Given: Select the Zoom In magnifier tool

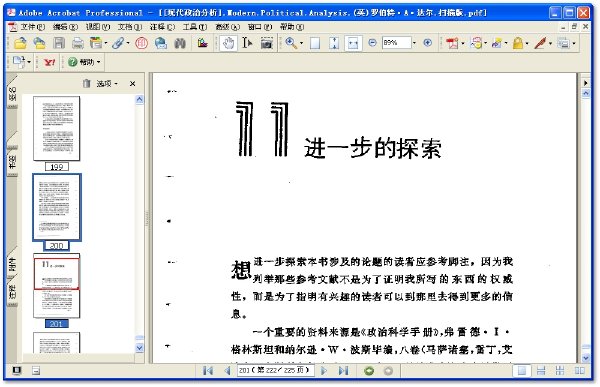Looking at the screenshot, I should (291, 43).
